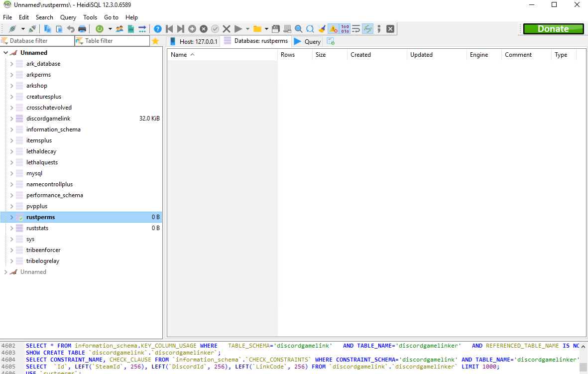
Task: Click the yellow favorites star icon
Action: [x=155, y=41]
